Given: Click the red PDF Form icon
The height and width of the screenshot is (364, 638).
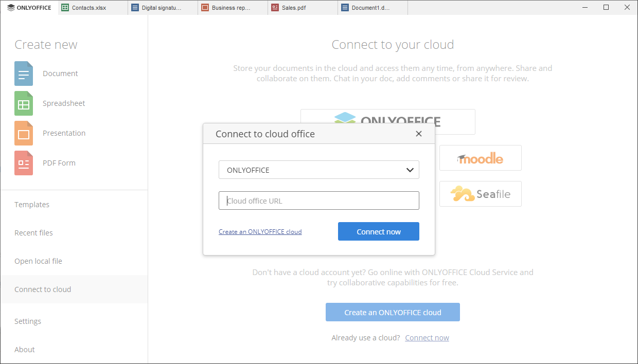Looking at the screenshot, I should coord(24,163).
